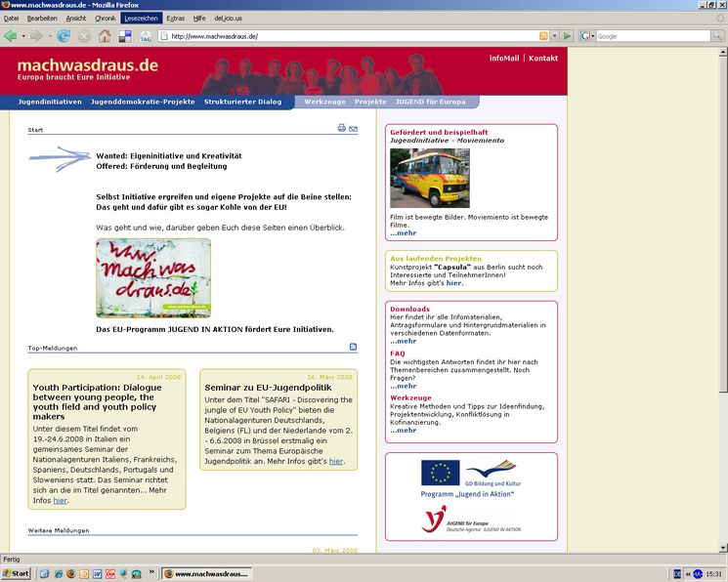
Task: Click the Seminar zu EU-Jugendpolitik headline
Action: tap(268, 388)
